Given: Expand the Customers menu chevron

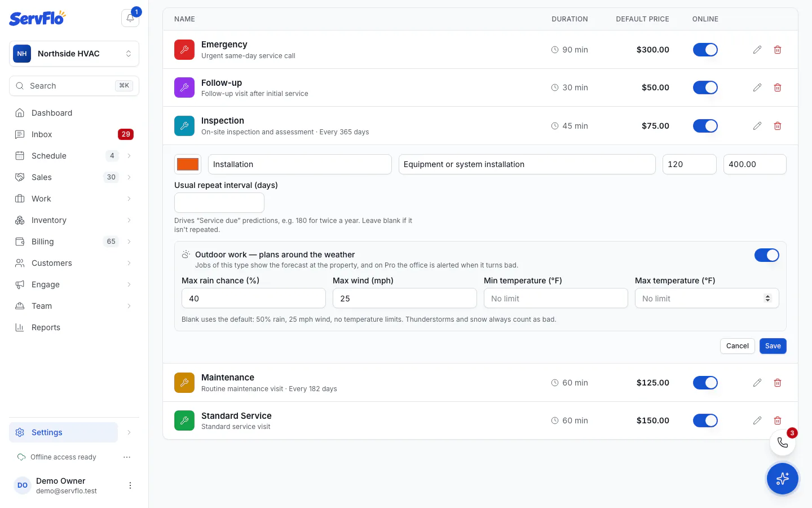Looking at the screenshot, I should 129,263.
